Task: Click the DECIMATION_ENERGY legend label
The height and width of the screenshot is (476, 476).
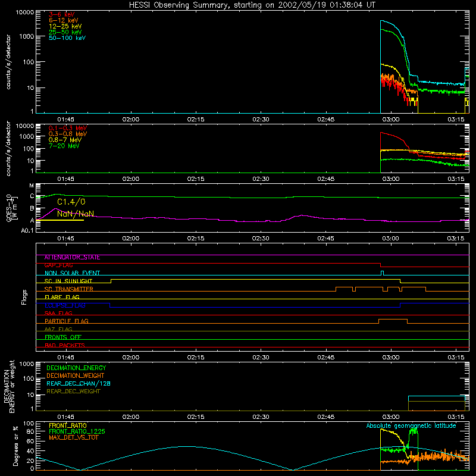Action: 76,368
